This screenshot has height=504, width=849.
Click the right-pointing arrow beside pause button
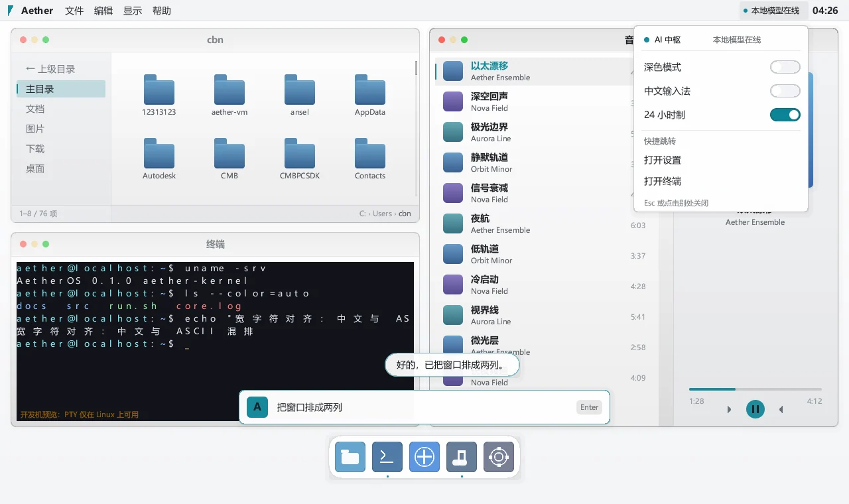(729, 409)
